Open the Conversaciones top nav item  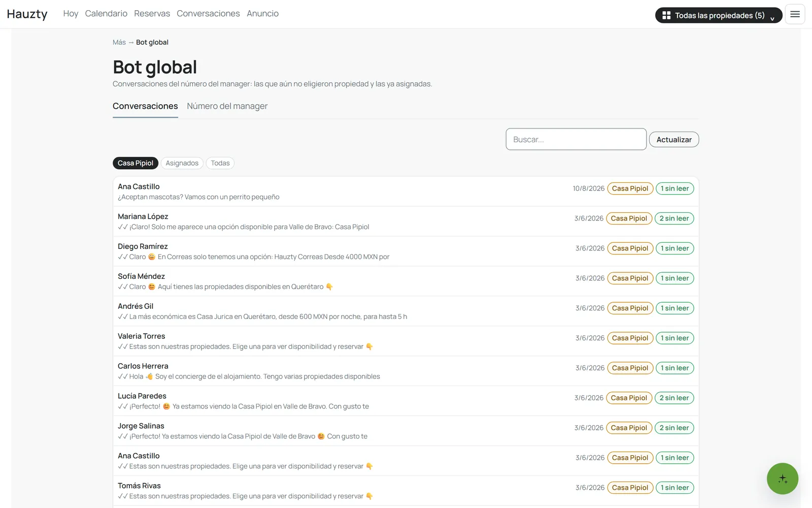(x=208, y=14)
